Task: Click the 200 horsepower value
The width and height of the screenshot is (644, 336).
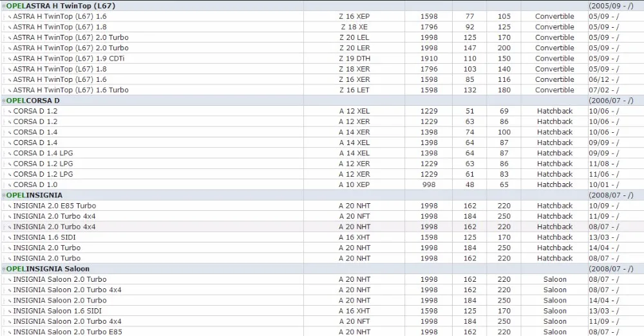Action: [504, 48]
